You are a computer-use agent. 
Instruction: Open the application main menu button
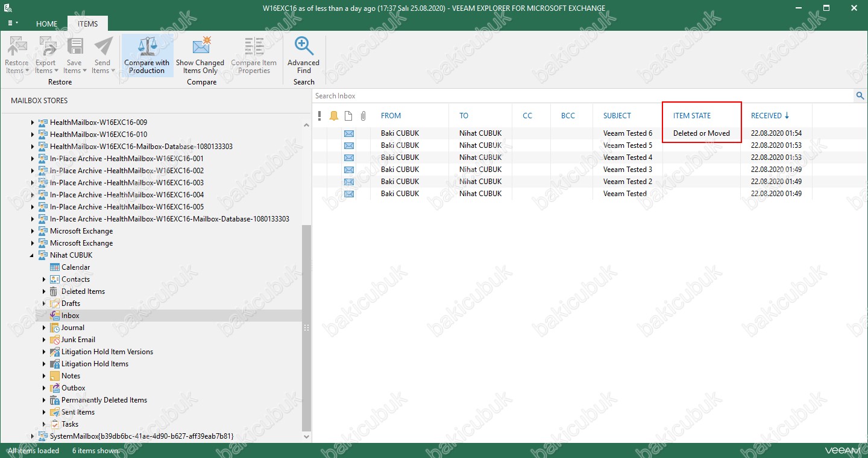[12, 24]
